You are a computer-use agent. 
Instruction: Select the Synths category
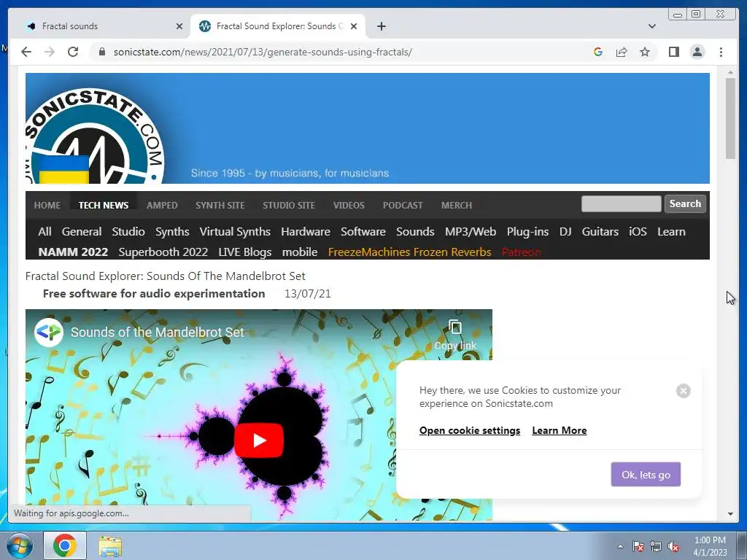coord(172,231)
